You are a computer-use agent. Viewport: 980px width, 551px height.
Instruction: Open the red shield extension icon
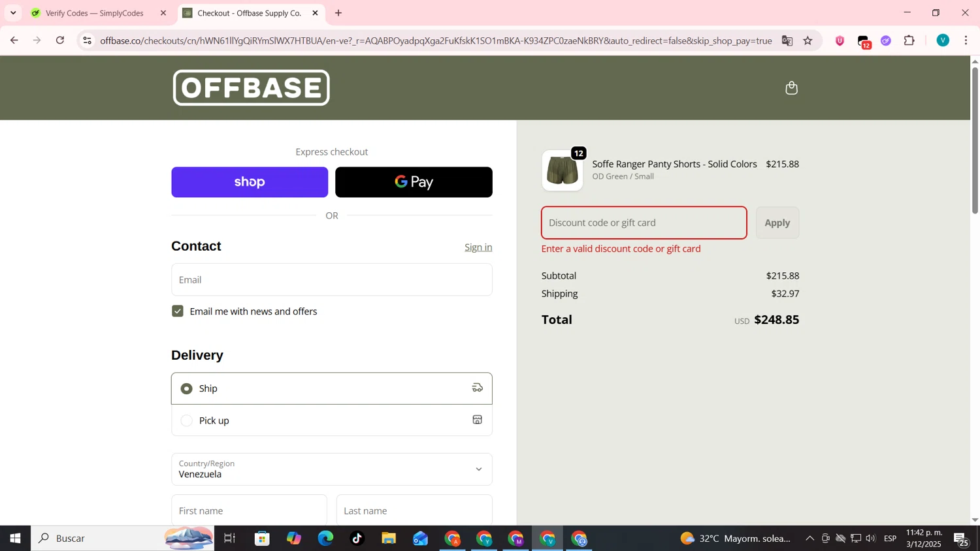point(840,40)
